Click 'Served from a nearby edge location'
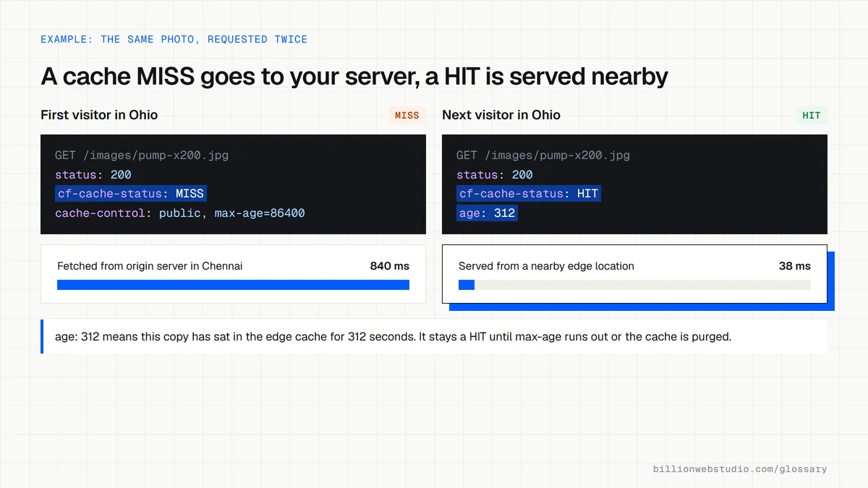The image size is (868, 488). tap(546, 266)
